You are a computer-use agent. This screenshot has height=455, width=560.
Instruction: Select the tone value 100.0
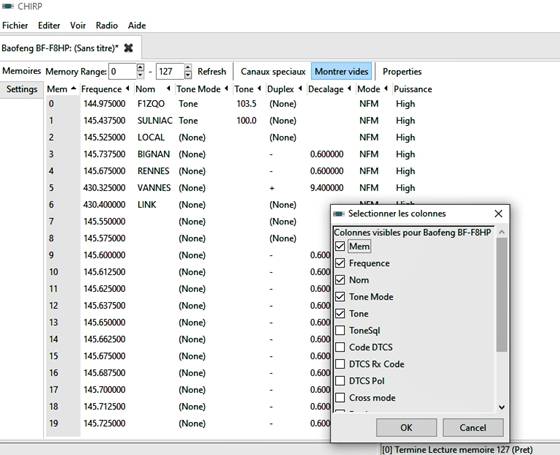pos(246,120)
